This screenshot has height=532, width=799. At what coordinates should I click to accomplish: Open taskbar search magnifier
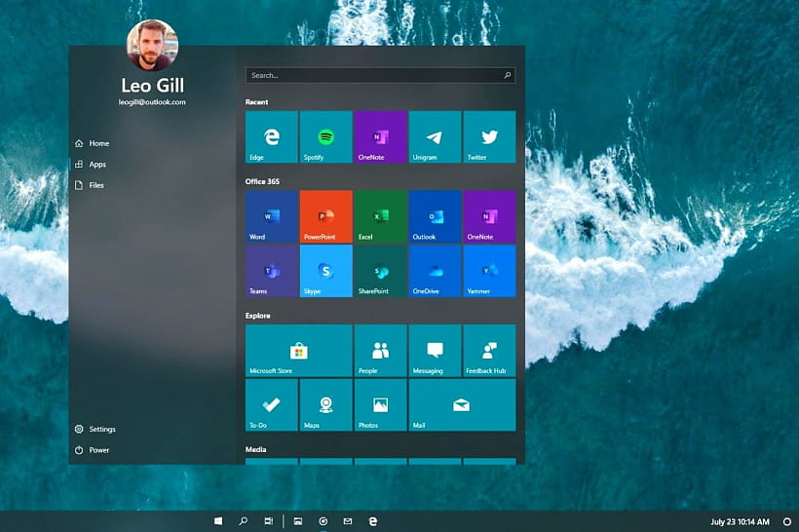pyautogui.click(x=244, y=521)
